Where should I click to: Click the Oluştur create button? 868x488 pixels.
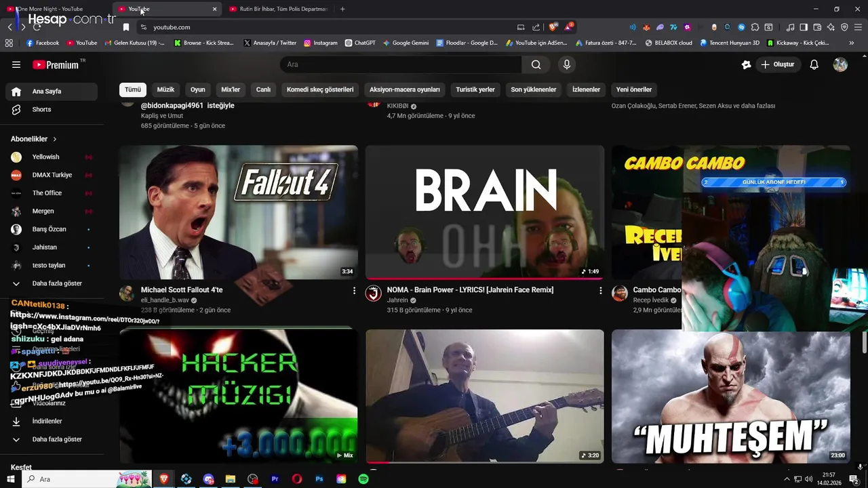(x=778, y=64)
